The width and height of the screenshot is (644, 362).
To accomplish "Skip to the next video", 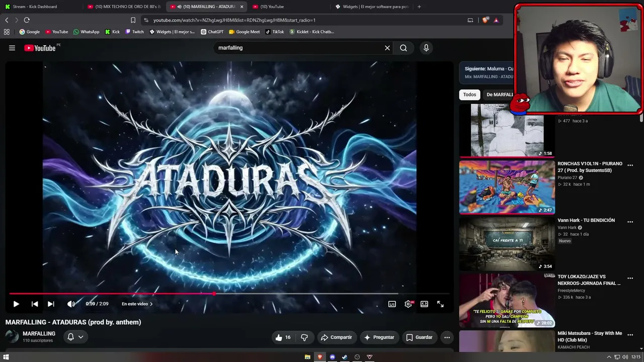I will coord(51,304).
